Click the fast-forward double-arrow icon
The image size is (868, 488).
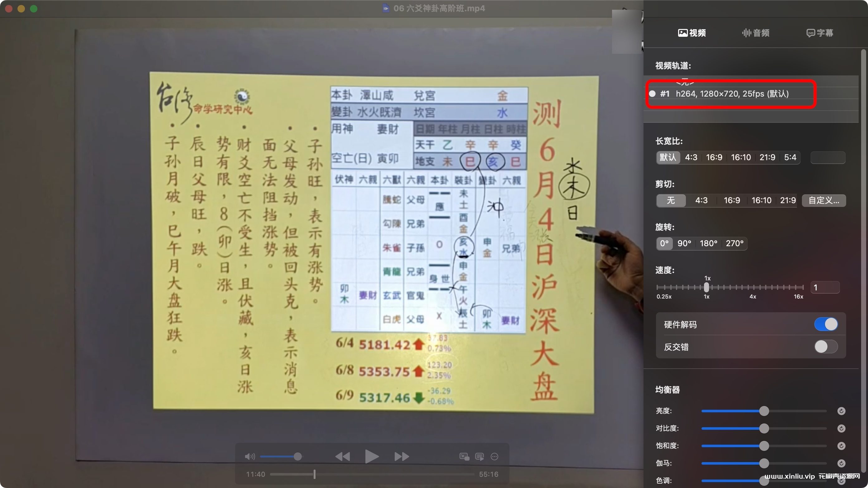(401, 457)
